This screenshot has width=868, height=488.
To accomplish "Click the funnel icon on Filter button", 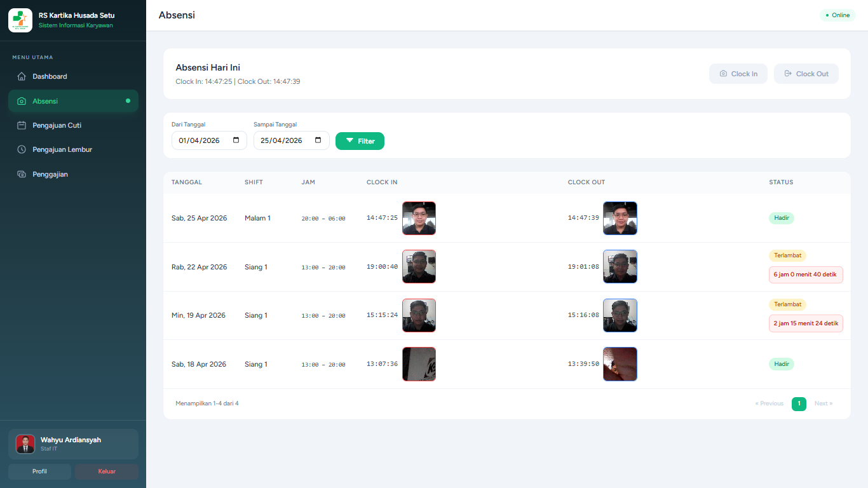I will [349, 140].
